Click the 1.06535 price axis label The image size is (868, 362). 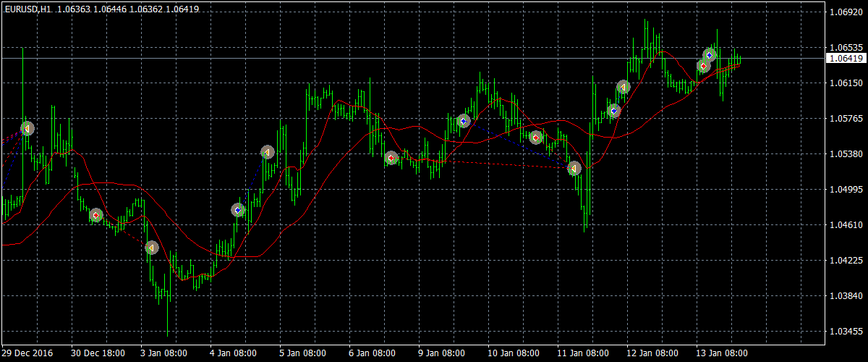pyautogui.click(x=846, y=48)
